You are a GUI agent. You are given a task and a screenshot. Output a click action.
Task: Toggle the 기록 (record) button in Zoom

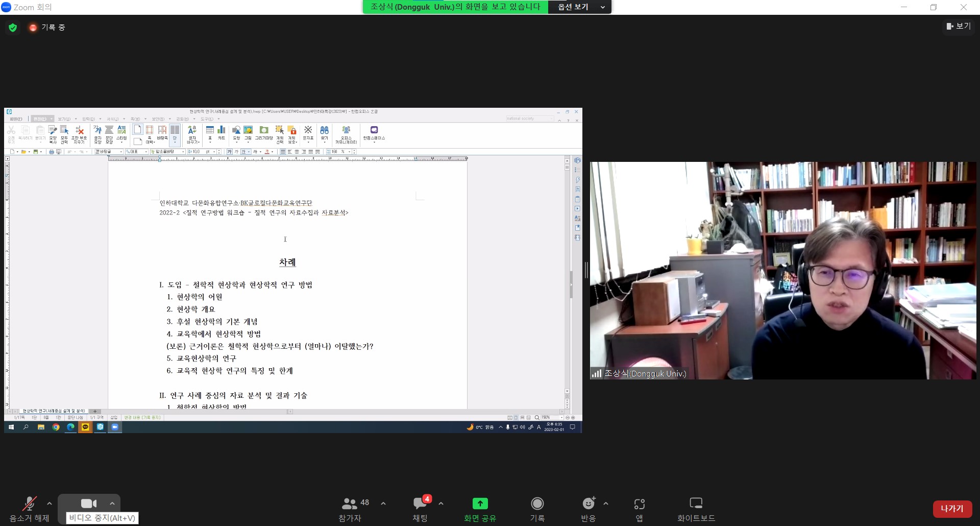pyautogui.click(x=537, y=509)
